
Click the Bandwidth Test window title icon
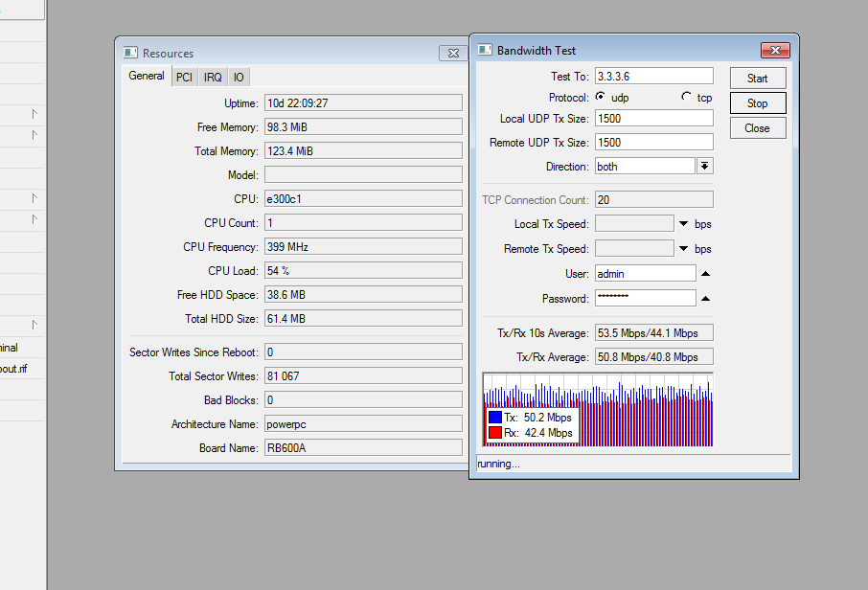pos(485,50)
